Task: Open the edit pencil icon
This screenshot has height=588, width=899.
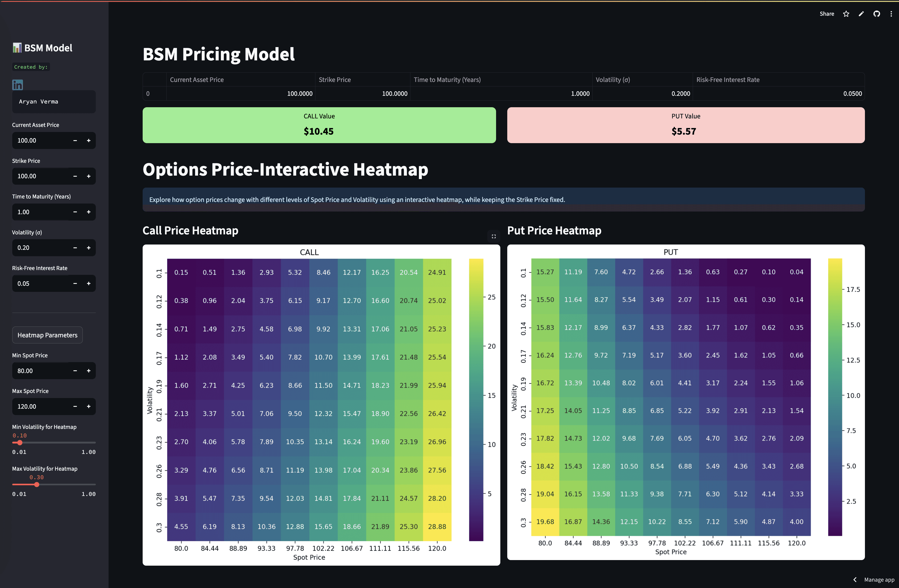Action: (861, 14)
